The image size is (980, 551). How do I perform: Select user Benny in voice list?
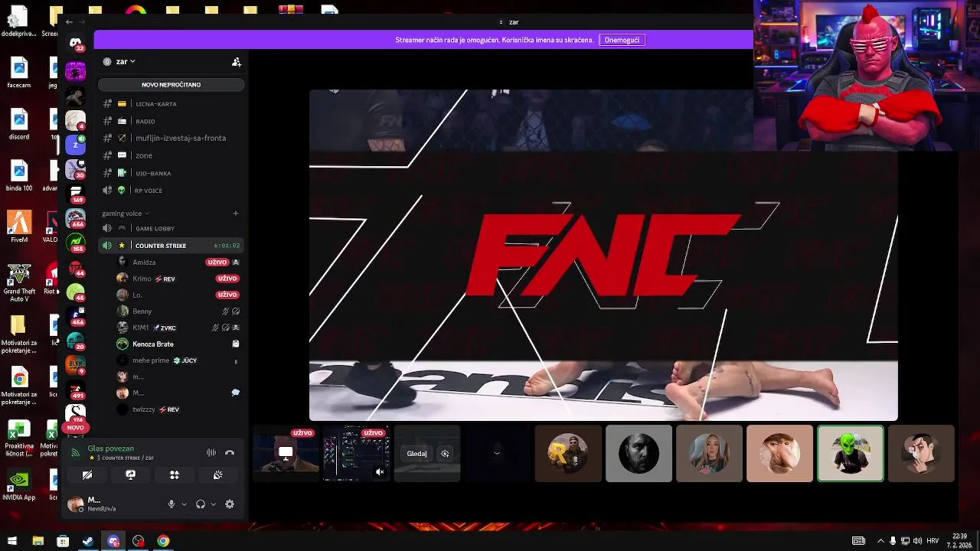tap(179, 311)
